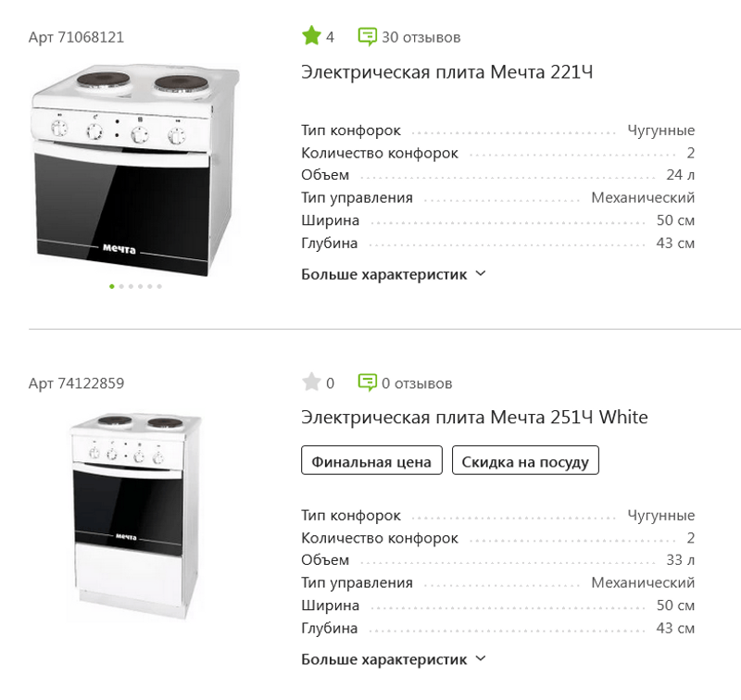The height and width of the screenshot is (700, 741).
Task: Open the Электрическая плита Мечта 221Ч title link
Action: click(446, 72)
